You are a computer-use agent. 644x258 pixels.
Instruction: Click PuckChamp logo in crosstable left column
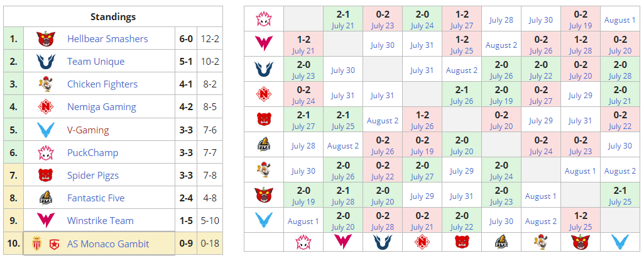[x=263, y=19]
